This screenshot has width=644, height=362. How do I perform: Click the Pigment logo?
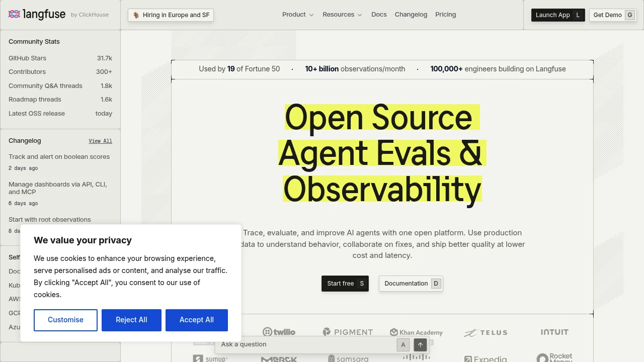coord(348,332)
